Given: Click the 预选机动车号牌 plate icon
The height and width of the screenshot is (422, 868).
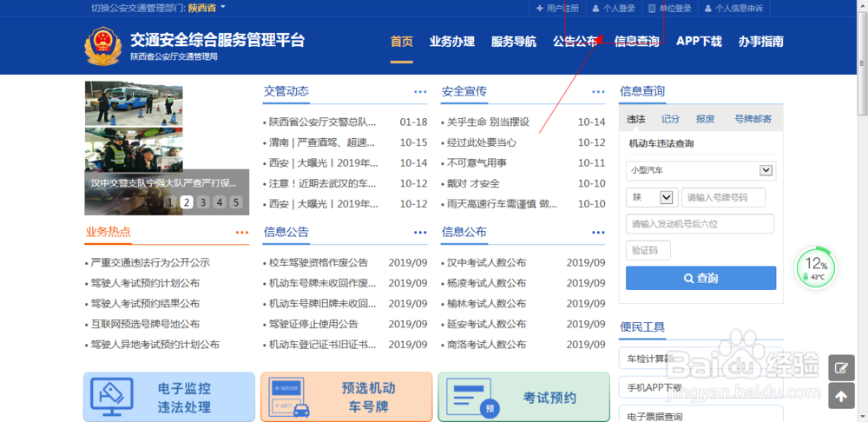Looking at the screenshot, I should click(289, 397).
